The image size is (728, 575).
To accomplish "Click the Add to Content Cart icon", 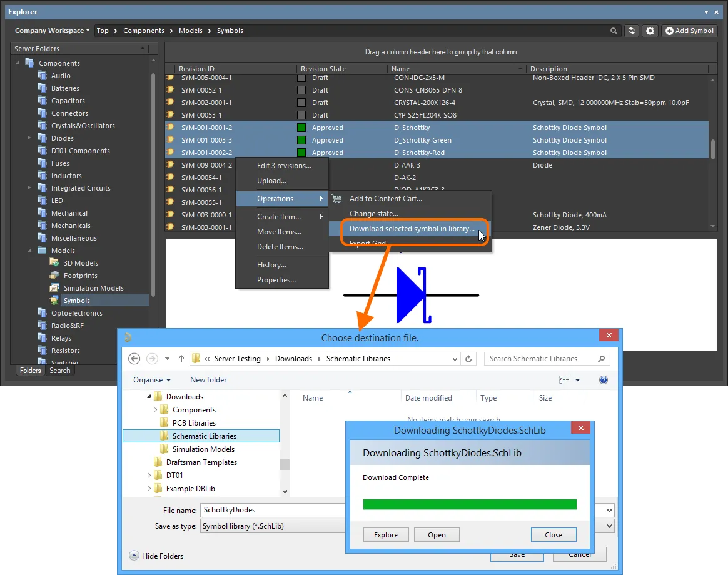I will (337, 199).
